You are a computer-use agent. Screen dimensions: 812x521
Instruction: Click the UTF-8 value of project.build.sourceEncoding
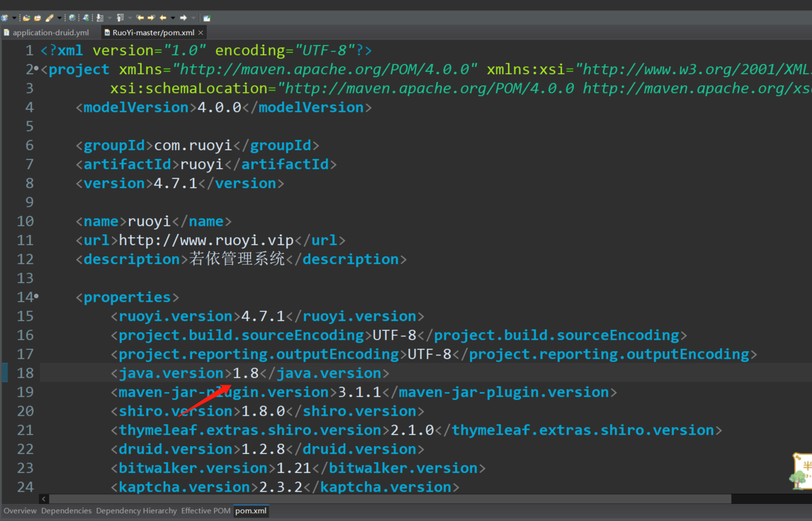(395, 335)
